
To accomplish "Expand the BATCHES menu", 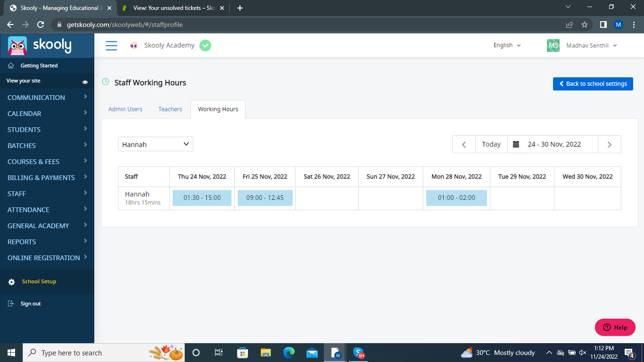I will (47, 145).
